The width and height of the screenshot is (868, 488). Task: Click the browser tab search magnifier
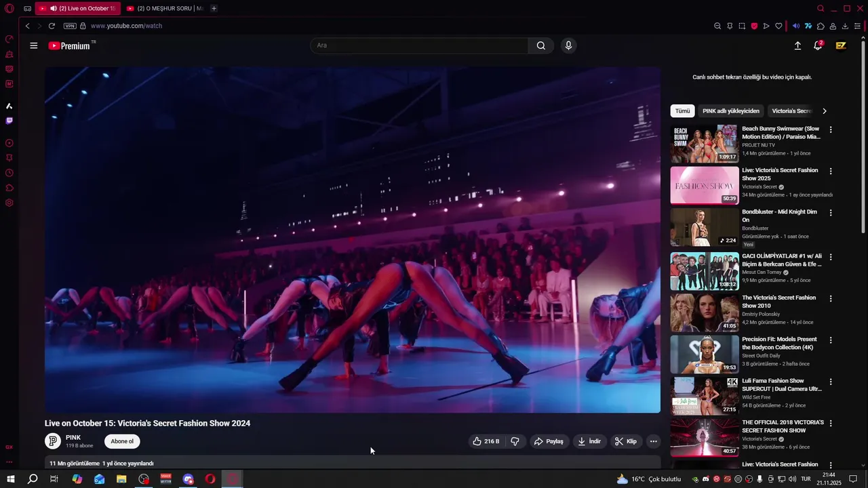[x=821, y=8]
